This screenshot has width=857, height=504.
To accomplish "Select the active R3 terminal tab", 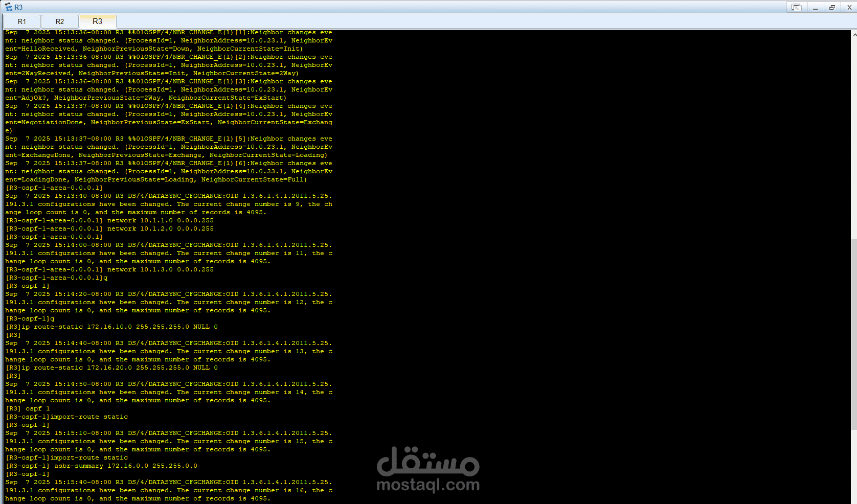I will [x=98, y=21].
